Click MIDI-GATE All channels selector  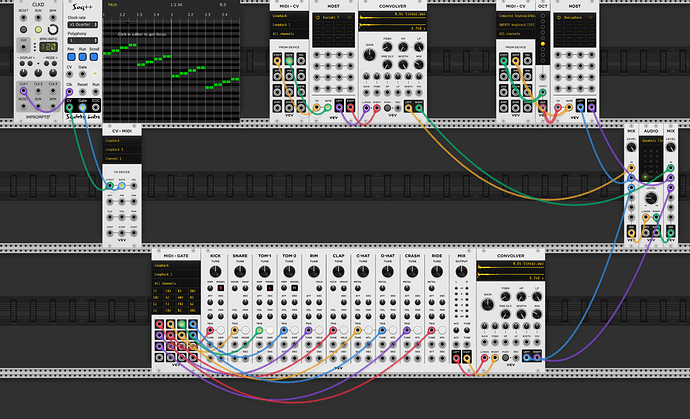point(176,283)
